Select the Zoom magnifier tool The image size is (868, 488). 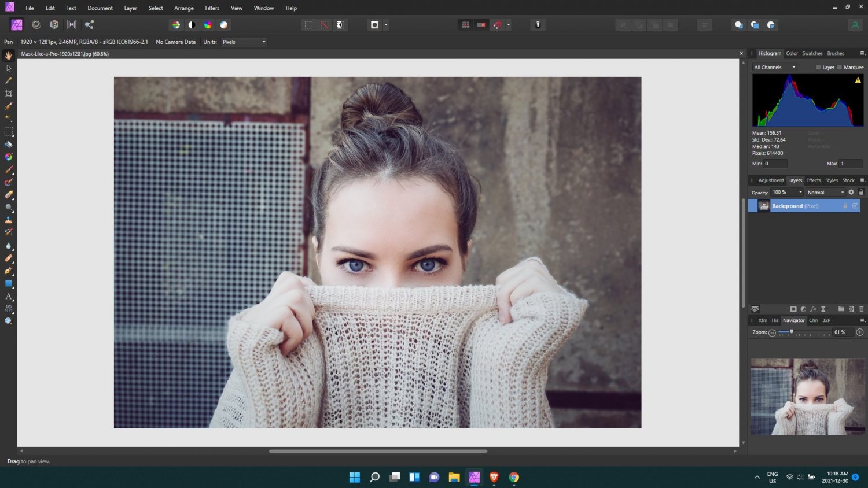[x=9, y=321]
